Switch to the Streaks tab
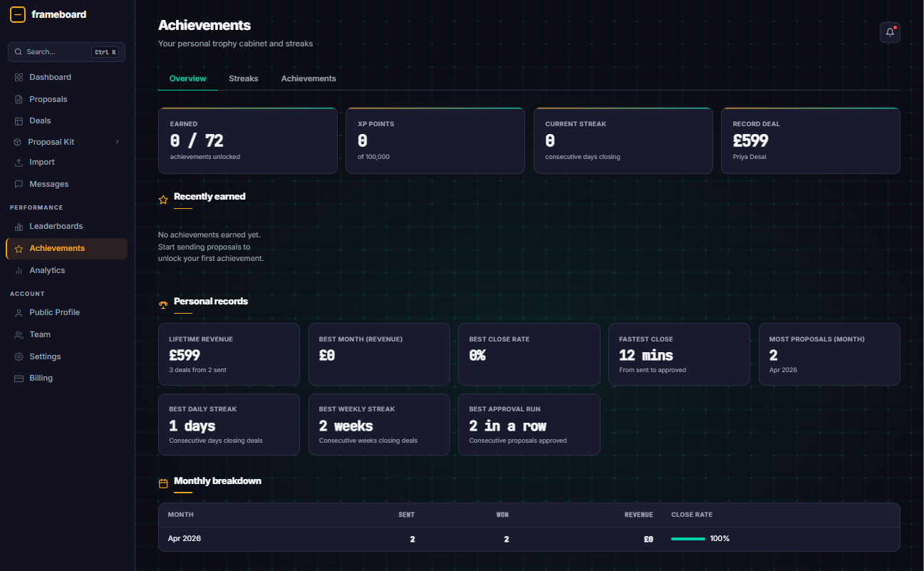The image size is (924, 571). [244, 78]
